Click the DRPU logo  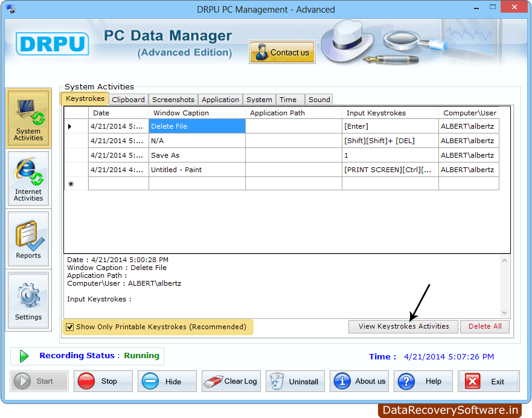[53, 43]
